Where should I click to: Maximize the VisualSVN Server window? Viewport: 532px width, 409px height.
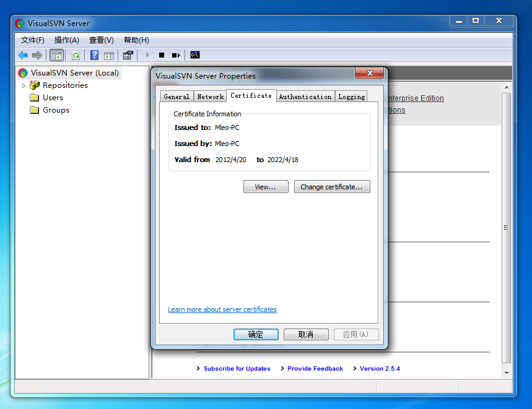click(476, 21)
